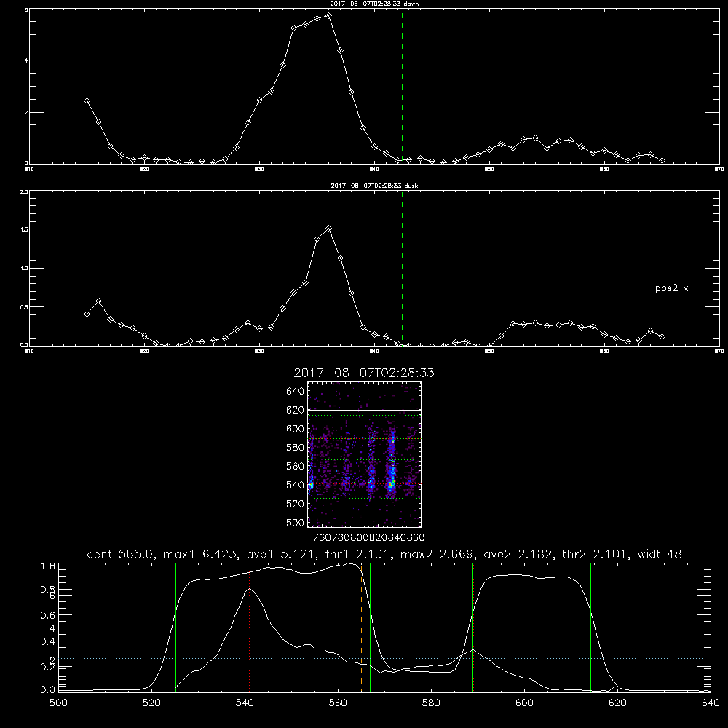This screenshot has height=728, width=728.
Task: Click right green dashed line in dusk plot
Action: pyautogui.click(x=402, y=268)
